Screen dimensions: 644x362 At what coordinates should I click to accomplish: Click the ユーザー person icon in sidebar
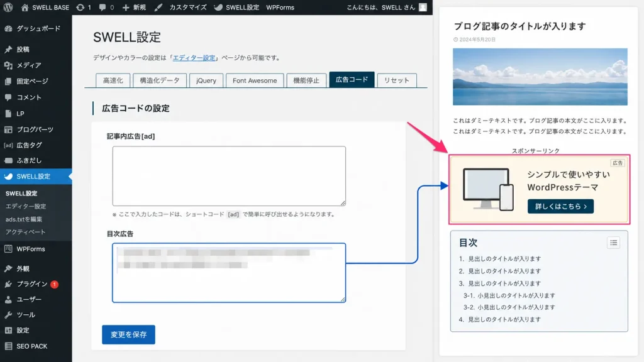click(x=8, y=300)
